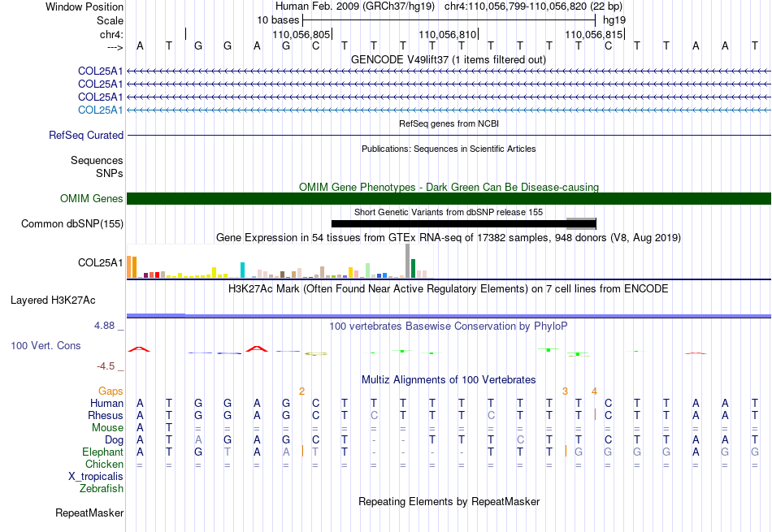Viewport: 772px width, 532px height.
Task: Open the GENCODE V49lift37 track title
Action: click(x=449, y=59)
